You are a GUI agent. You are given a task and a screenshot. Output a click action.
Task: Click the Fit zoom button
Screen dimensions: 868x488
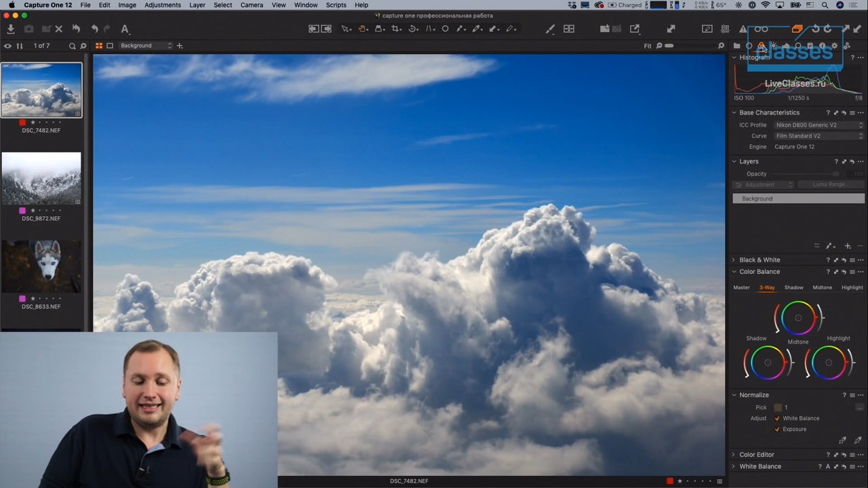(648, 46)
